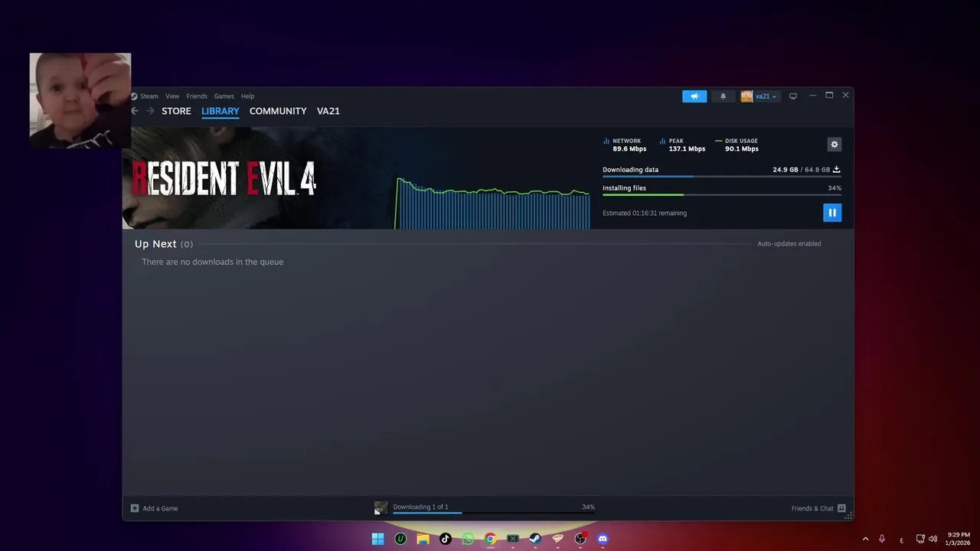Open the volume control tray icon
Image resolution: width=980 pixels, height=551 pixels.
(933, 539)
